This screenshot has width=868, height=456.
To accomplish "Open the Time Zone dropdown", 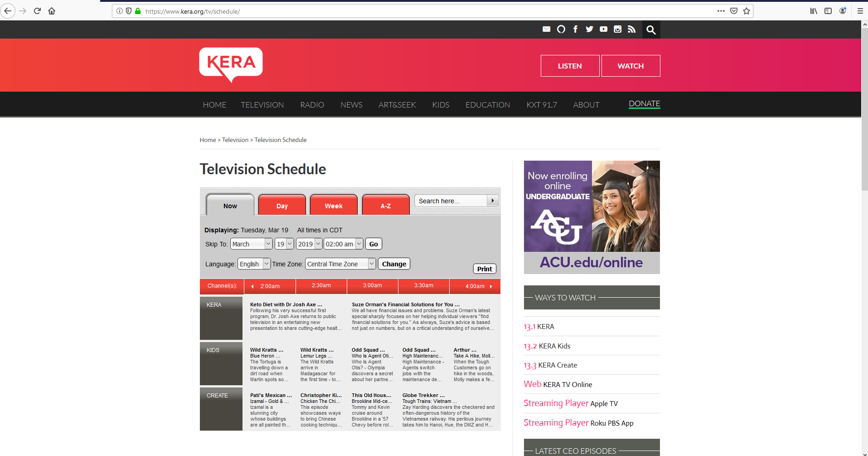I will [339, 264].
